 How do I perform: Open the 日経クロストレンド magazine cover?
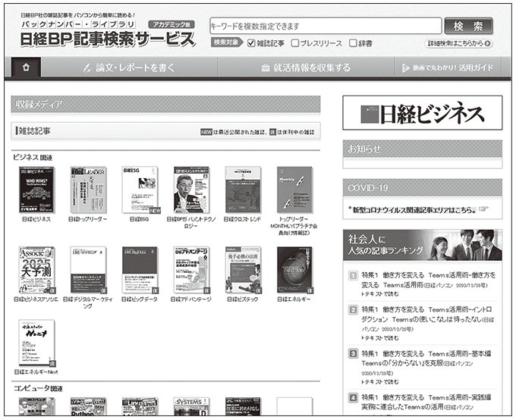coord(243,190)
